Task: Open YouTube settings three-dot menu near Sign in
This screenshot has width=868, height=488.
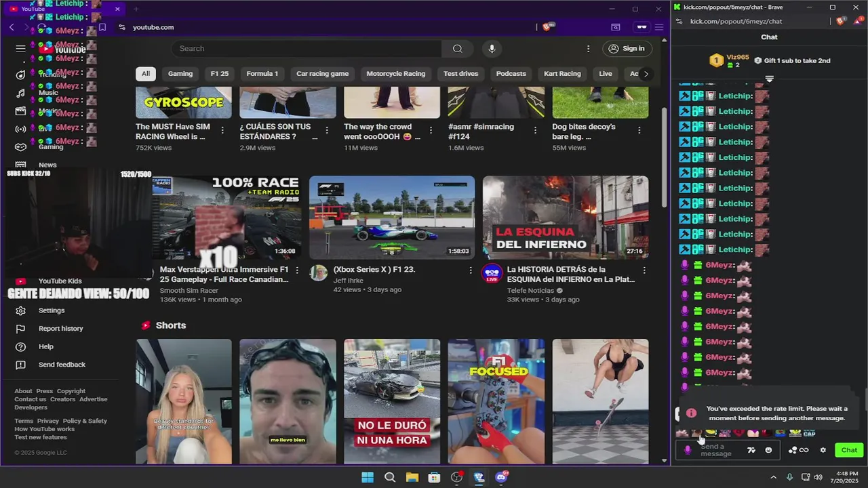Action: 588,48
